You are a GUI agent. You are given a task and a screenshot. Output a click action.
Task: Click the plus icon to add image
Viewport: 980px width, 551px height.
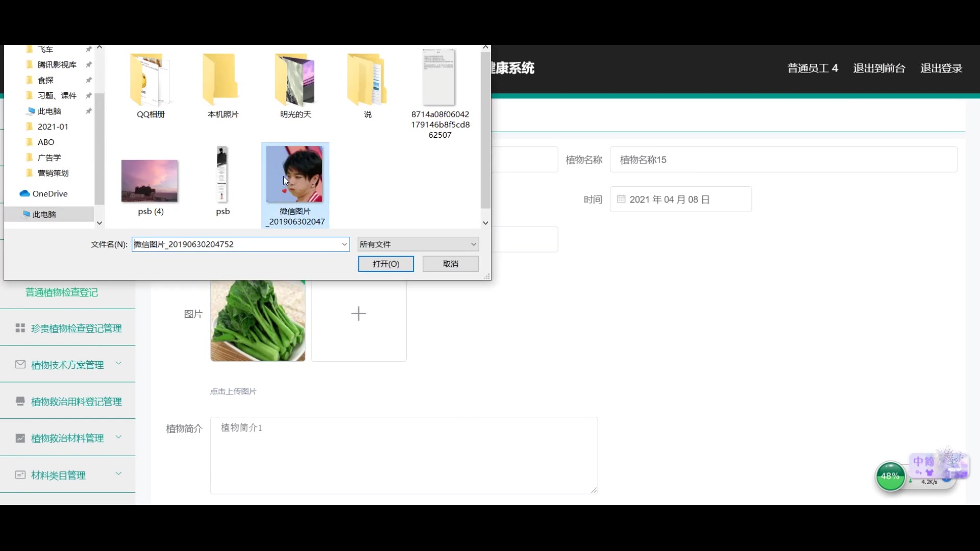point(359,314)
